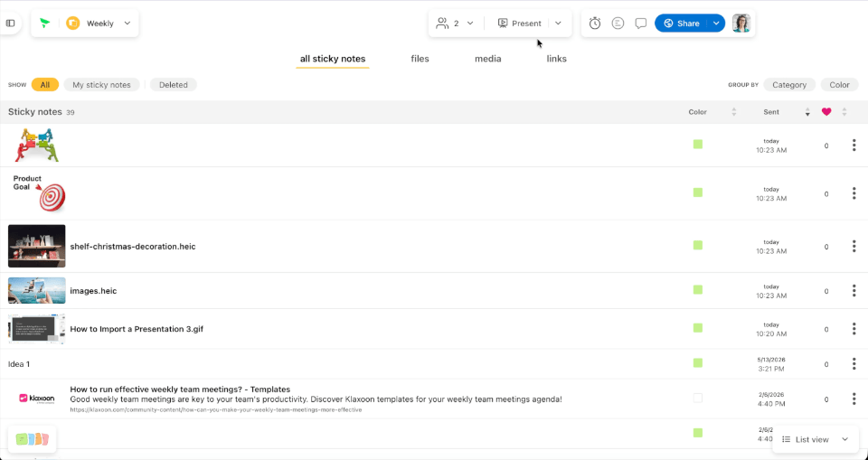Switch to the media tab
The image size is (868, 460).
click(487, 59)
